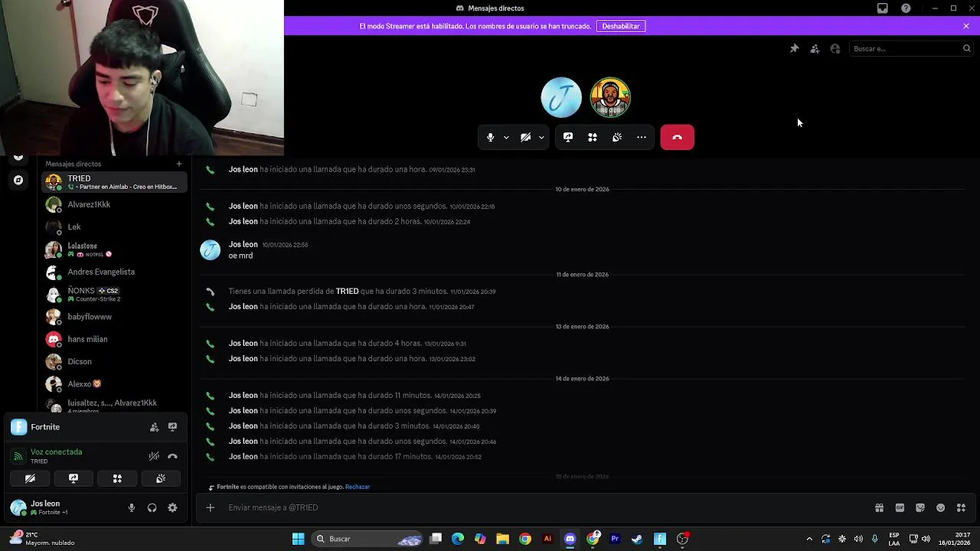The image size is (980, 551).
Task: Select the Andres Evangelista conversation
Action: pos(115,272)
